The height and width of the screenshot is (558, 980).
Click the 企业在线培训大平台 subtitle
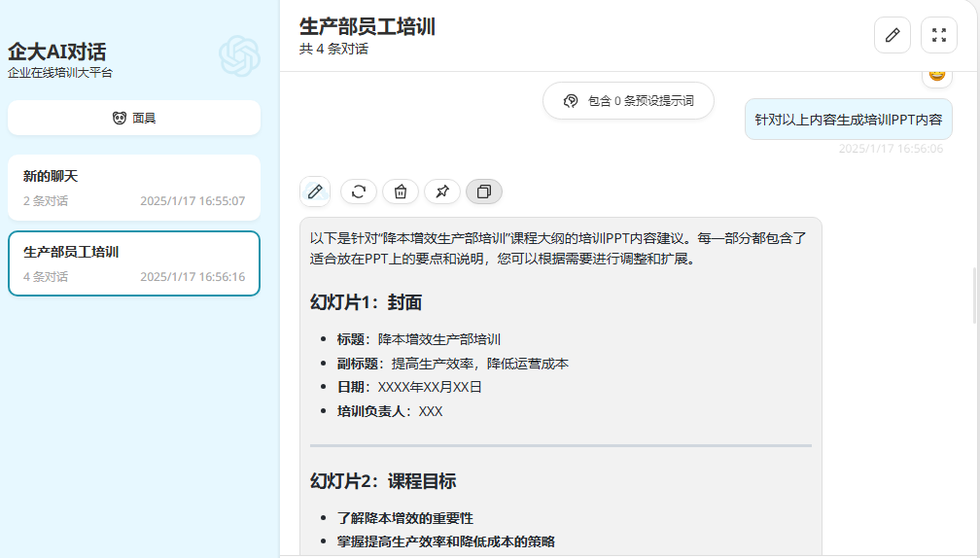[60, 73]
